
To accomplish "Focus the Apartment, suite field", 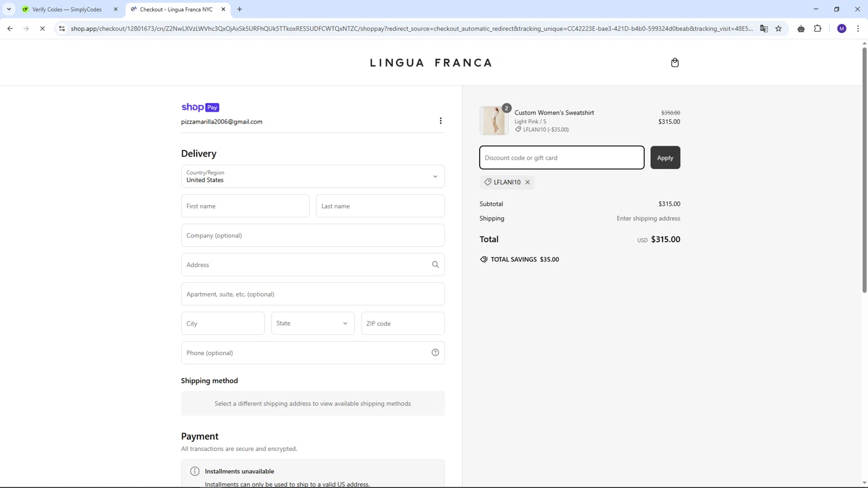I will 312,294.
